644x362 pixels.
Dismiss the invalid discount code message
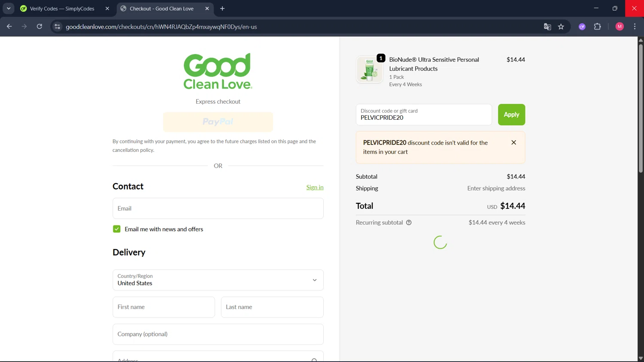pos(513,142)
